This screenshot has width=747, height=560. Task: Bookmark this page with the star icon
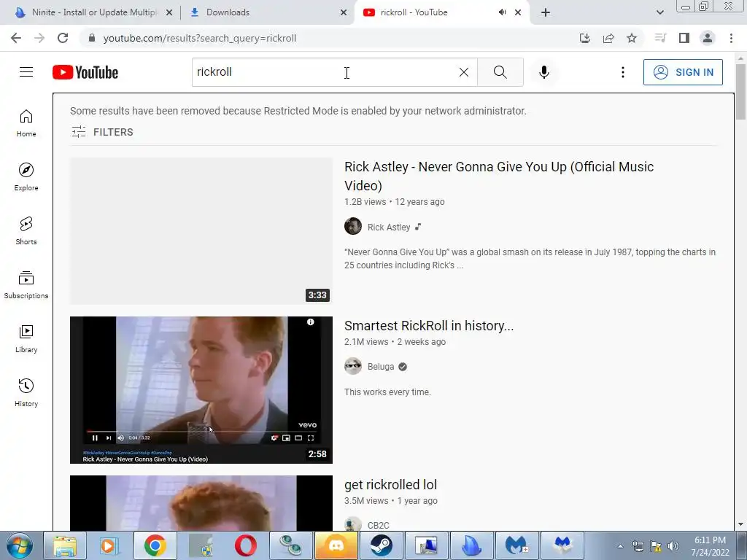632,38
